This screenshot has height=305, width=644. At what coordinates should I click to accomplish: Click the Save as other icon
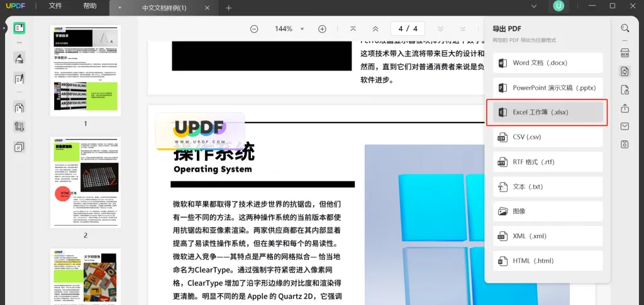pos(625,144)
